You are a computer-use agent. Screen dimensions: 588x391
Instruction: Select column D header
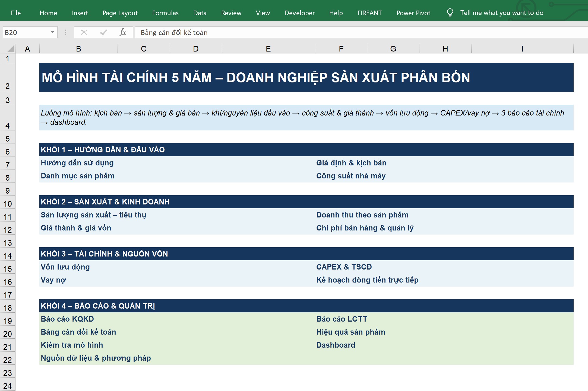coord(196,49)
